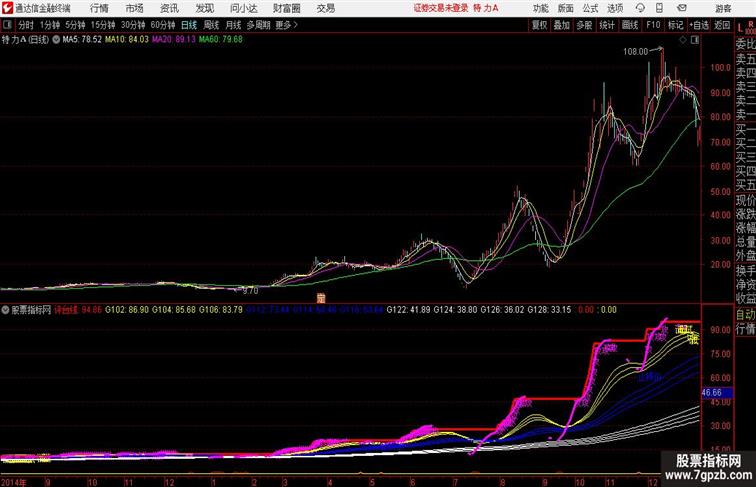The width and height of the screenshot is (756, 487).
Task: Click the 多股 multi-stock button
Action: [584, 25]
